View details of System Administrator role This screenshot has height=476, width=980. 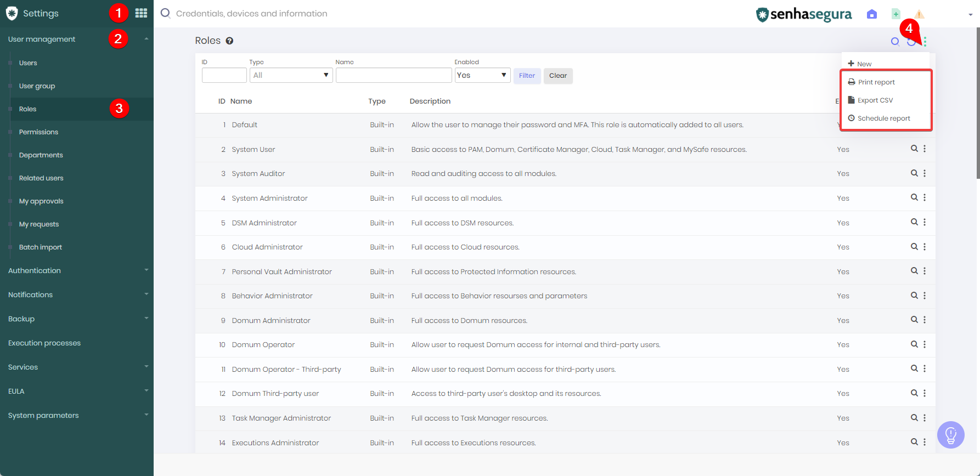914,197
